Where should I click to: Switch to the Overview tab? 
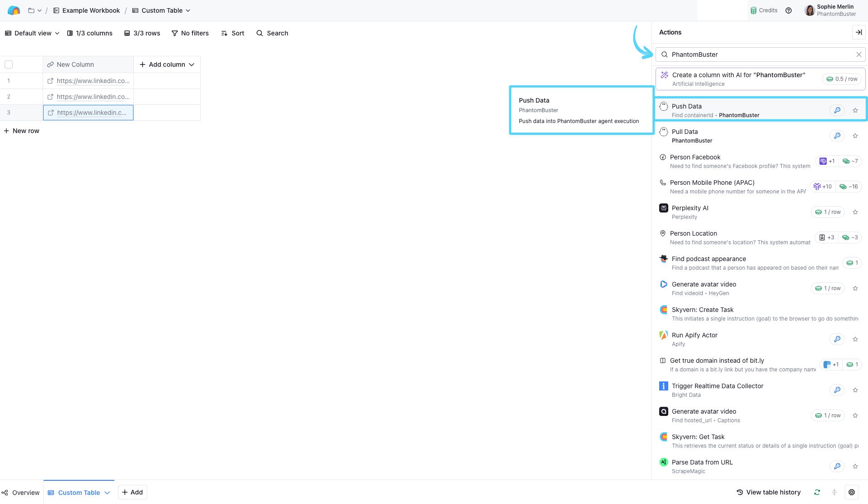coord(21,493)
